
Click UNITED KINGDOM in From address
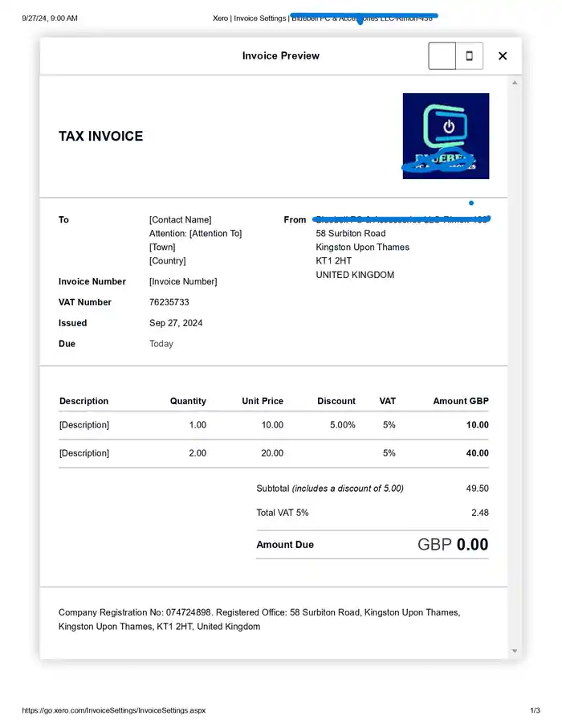(x=355, y=275)
